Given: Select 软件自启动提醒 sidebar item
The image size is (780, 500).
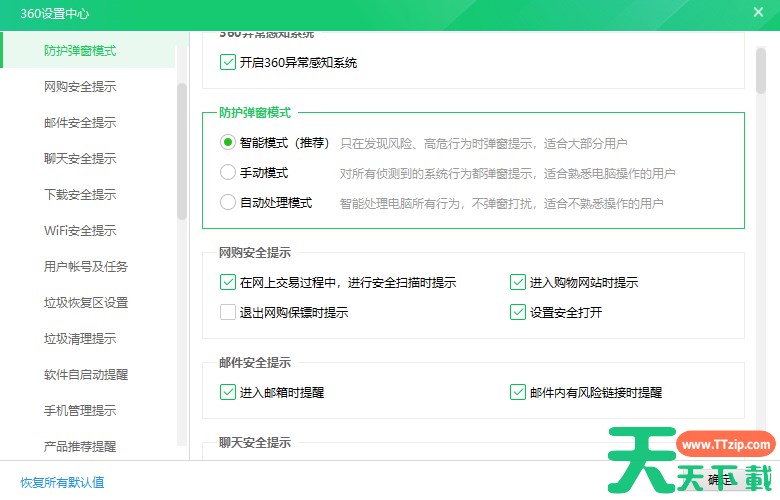Looking at the screenshot, I should coord(86,375).
